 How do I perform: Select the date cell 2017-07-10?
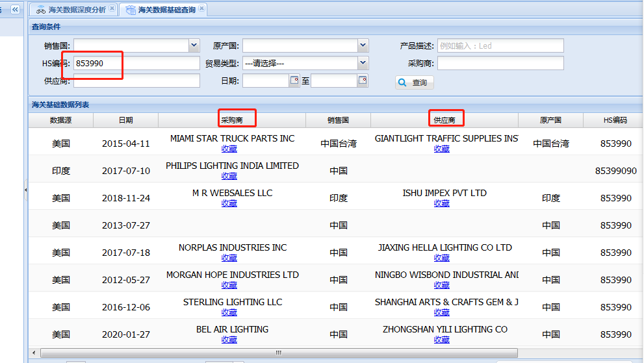pyautogui.click(x=125, y=171)
